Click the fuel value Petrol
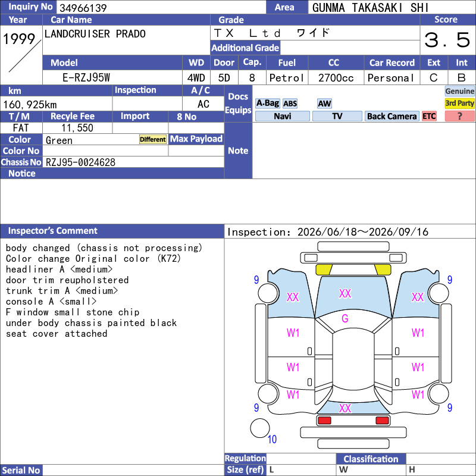Viewport: 476px width, 476px height. [287, 78]
